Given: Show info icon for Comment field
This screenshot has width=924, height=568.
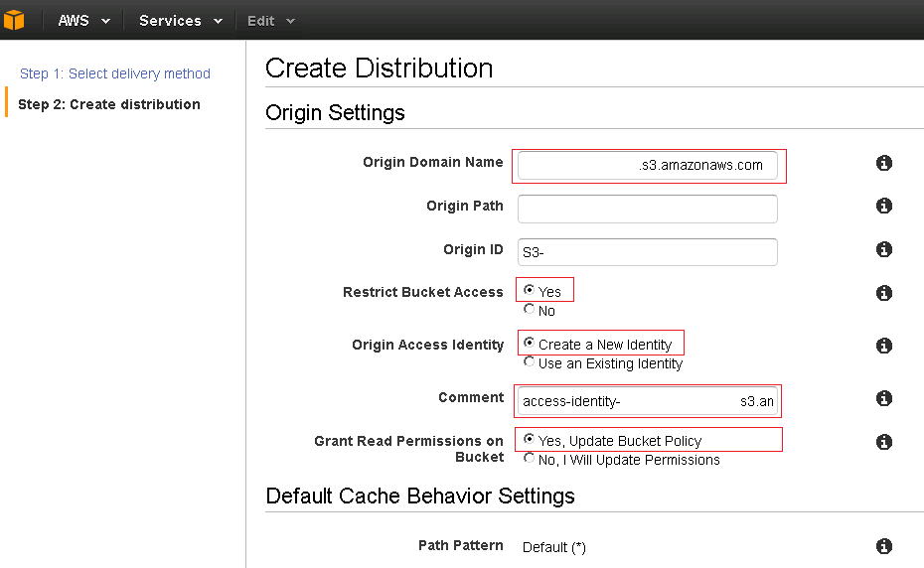Looking at the screenshot, I should (x=883, y=398).
